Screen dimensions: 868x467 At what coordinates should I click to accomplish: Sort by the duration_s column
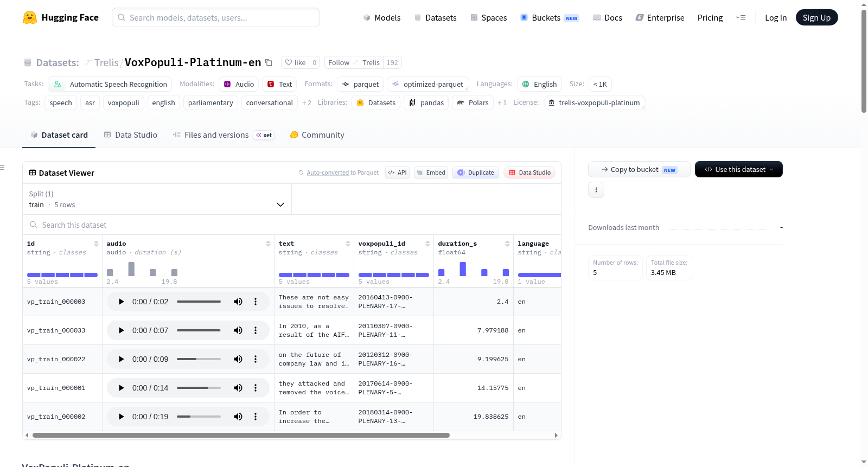pyautogui.click(x=507, y=244)
